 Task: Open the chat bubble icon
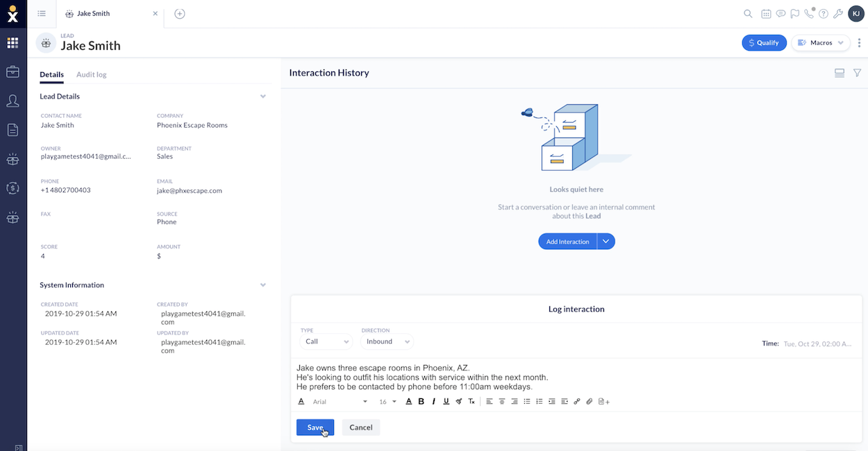click(x=781, y=13)
